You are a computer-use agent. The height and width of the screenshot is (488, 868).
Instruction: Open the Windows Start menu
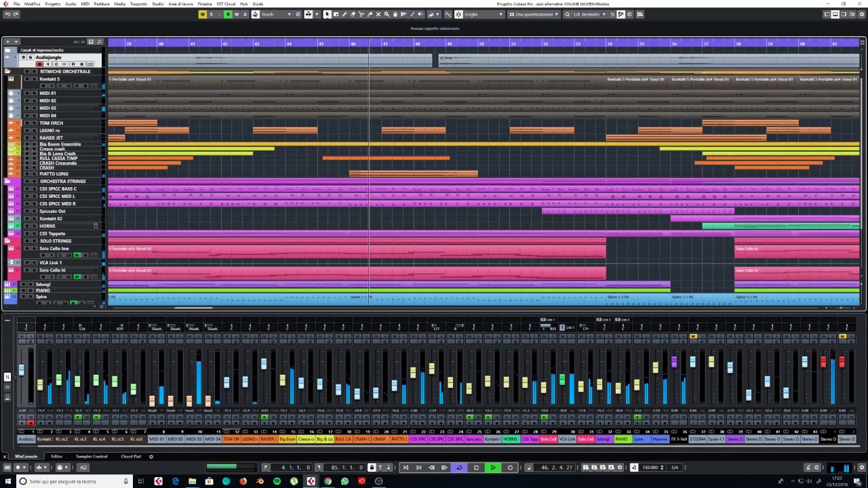pyautogui.click(x=7, y=481)
